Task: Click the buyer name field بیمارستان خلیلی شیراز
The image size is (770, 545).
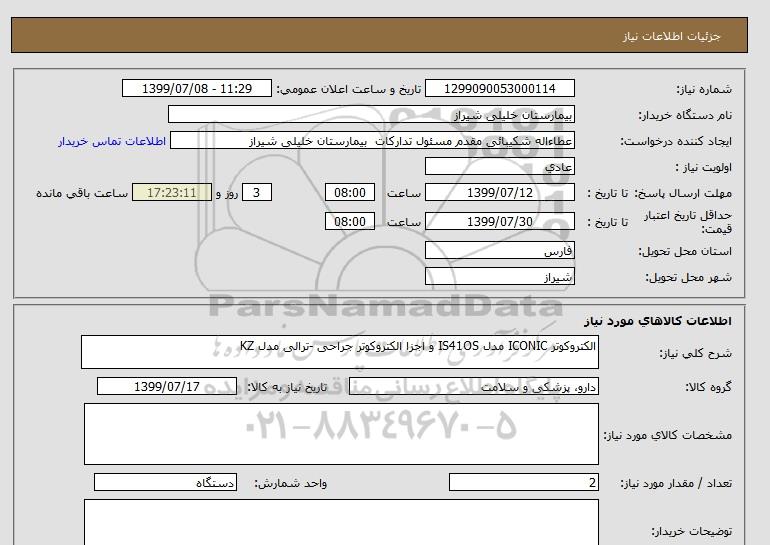Action: pyautogui.click(x=371, y=114)
